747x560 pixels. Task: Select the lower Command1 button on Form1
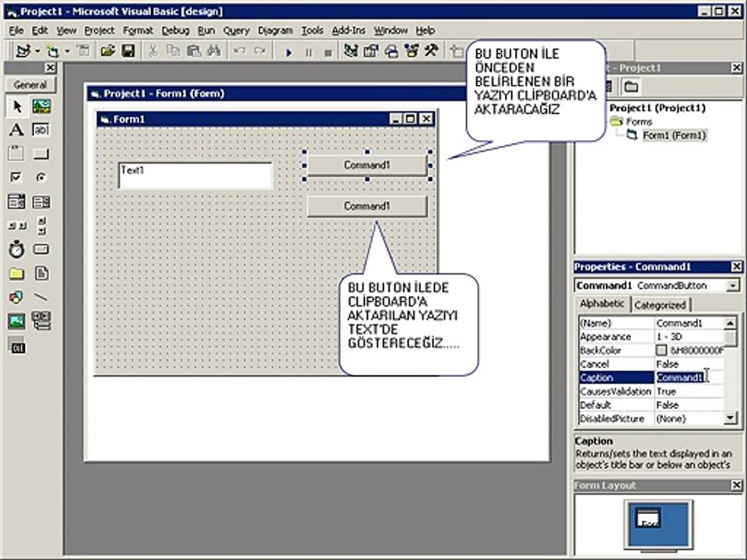tap(366, 206)
